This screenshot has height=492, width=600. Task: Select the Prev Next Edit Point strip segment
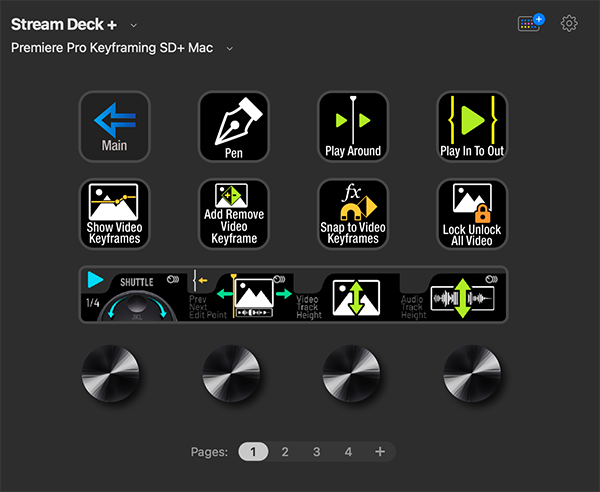pyautogui.click(x=240, y=295)
